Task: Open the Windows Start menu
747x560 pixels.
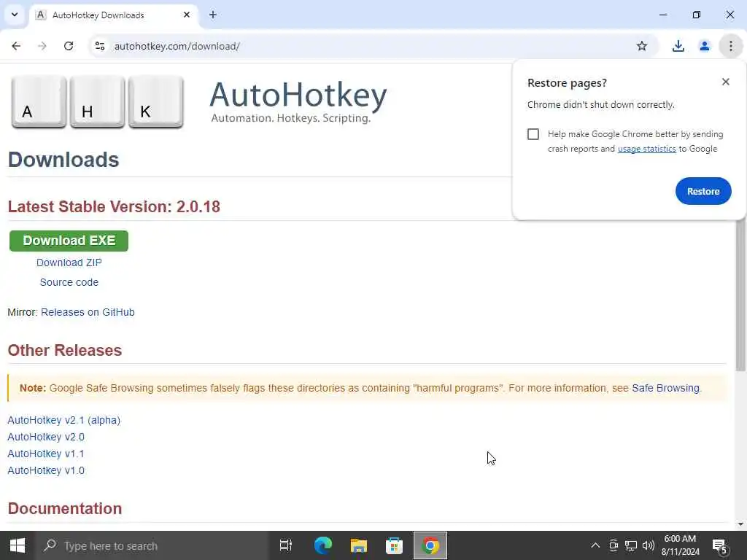Action: click(18, 545)
